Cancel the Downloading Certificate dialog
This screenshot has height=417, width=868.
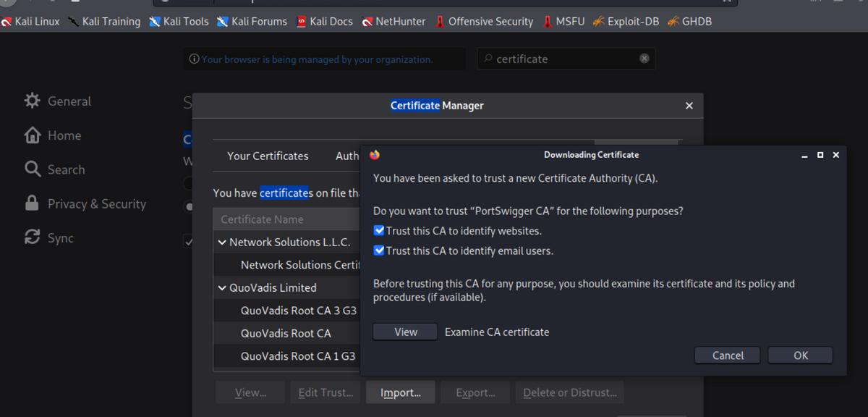pos(727,355)
